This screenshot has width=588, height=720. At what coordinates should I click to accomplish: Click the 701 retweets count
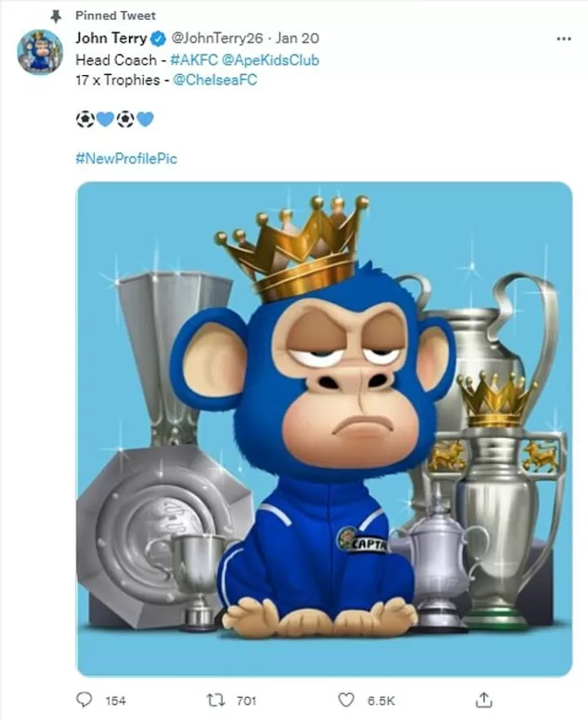tap(246, 700)
